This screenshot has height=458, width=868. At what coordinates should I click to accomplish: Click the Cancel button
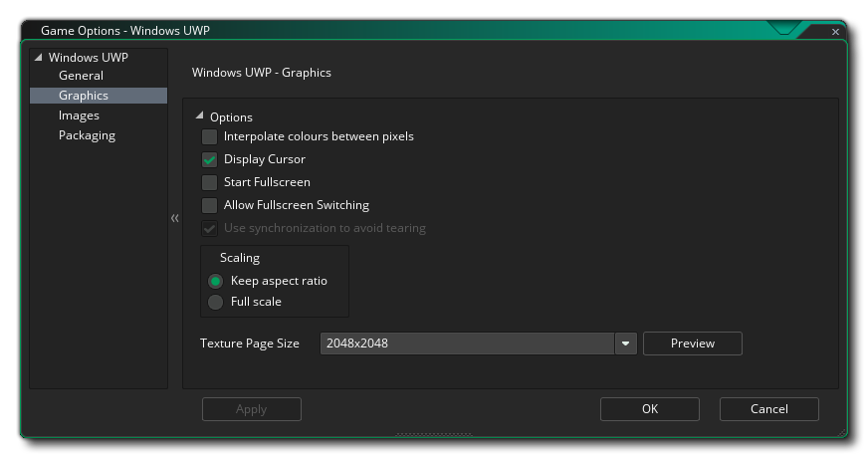[x=768, y=409]
